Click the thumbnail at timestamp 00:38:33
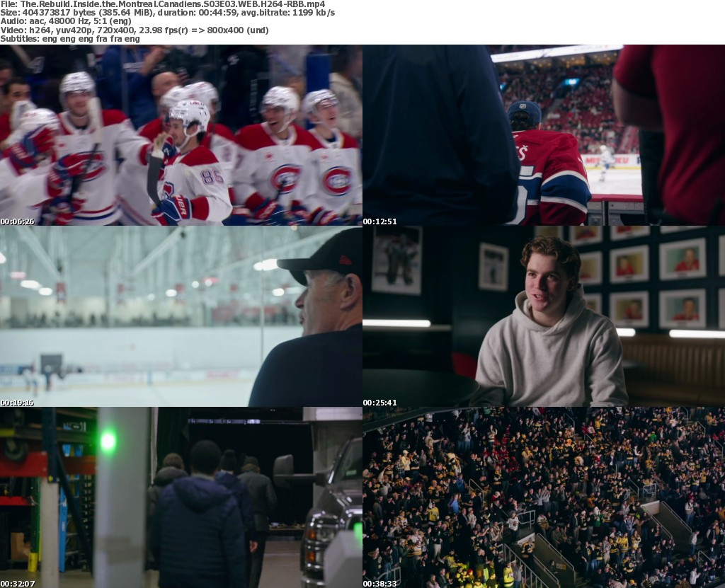725x588 pixels. tap(544, 497)
